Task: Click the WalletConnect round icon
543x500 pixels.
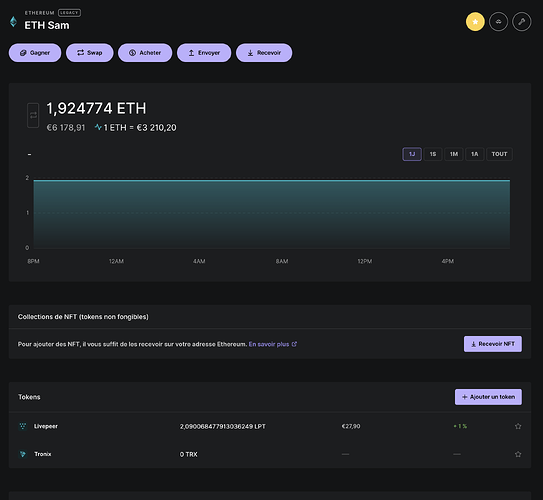Action: pyautogui.click(x=498, y=22)
